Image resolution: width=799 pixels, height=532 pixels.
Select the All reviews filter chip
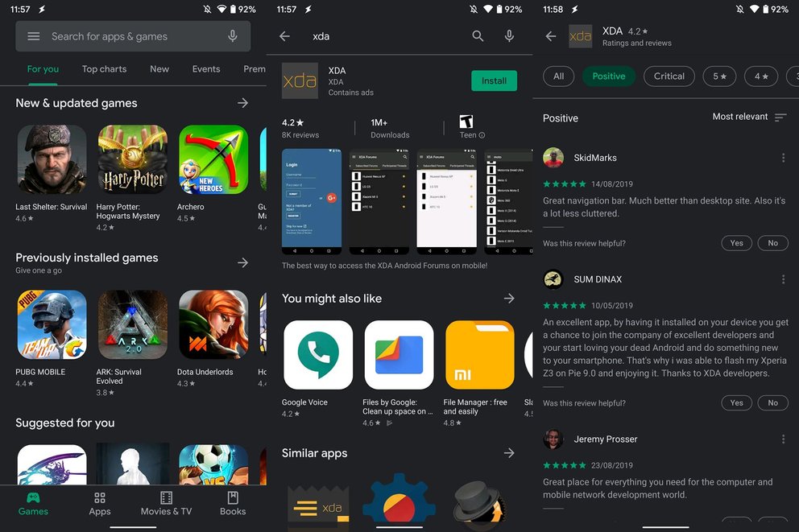coord(558,76)
